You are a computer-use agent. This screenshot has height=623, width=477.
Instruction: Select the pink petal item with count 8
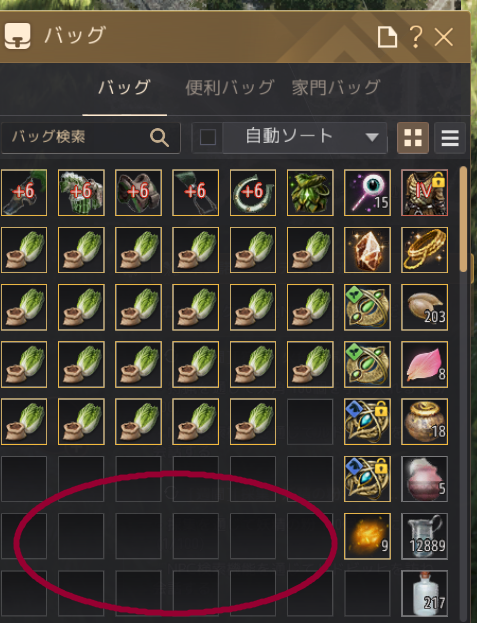[425, 364]
